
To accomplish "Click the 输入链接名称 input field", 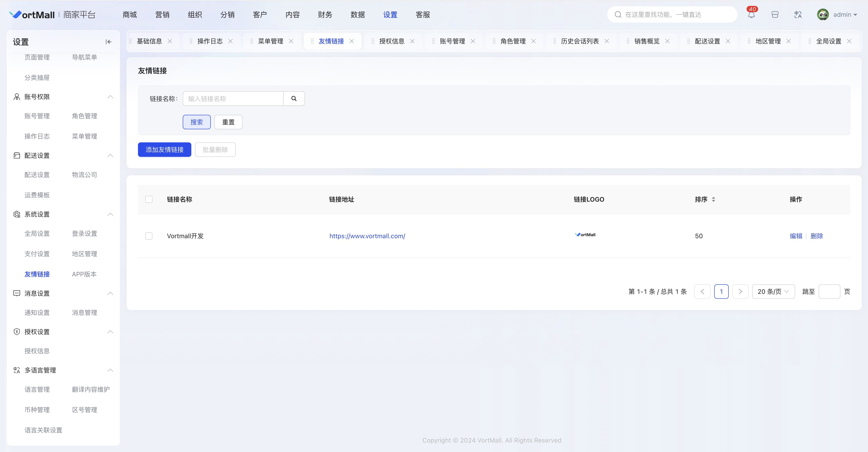I will 233,99.
